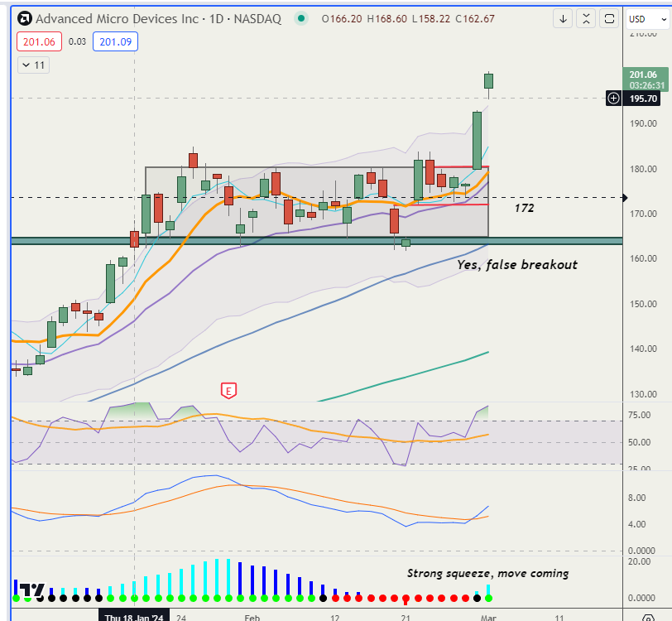This screenshot has width=672, height=621.
Task: Click the chart settings gear icon
Action: click(649, 618)
